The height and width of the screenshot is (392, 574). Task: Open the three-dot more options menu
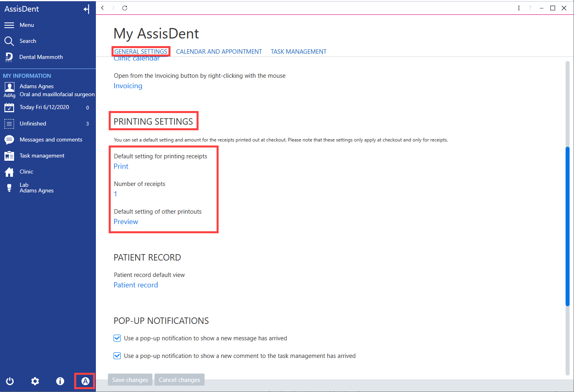(519, 8)
